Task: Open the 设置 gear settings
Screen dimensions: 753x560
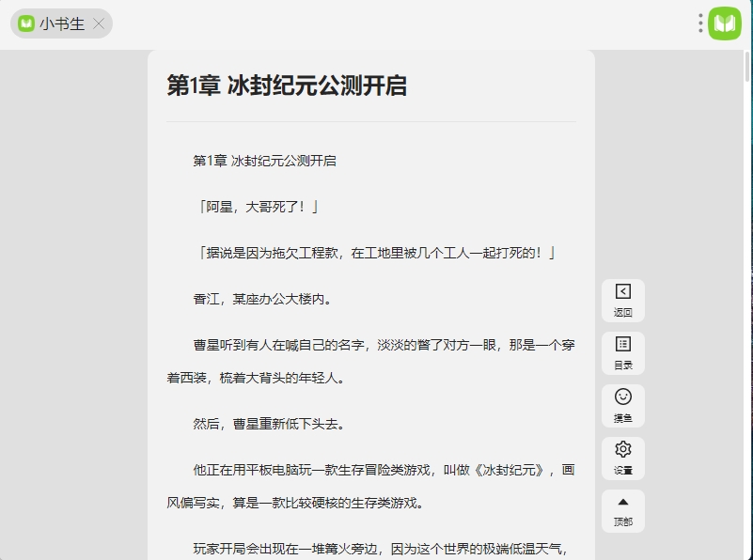Action: pos(623,459)
